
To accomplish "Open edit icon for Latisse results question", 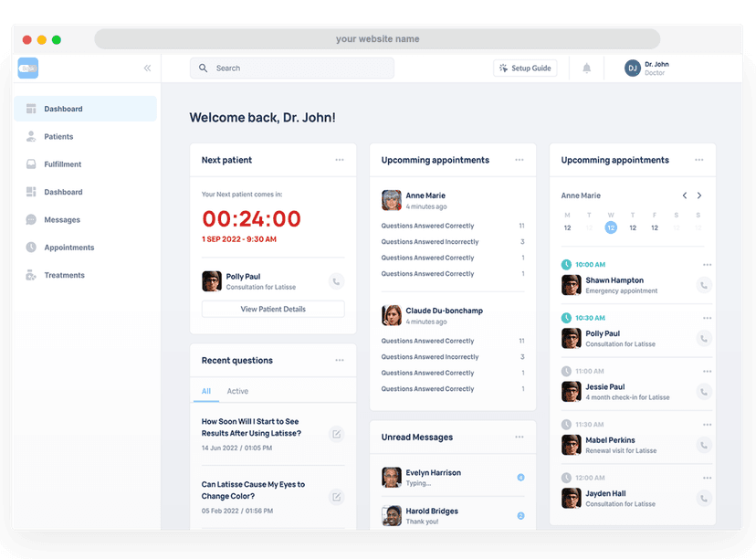I will tap(336, 434).
